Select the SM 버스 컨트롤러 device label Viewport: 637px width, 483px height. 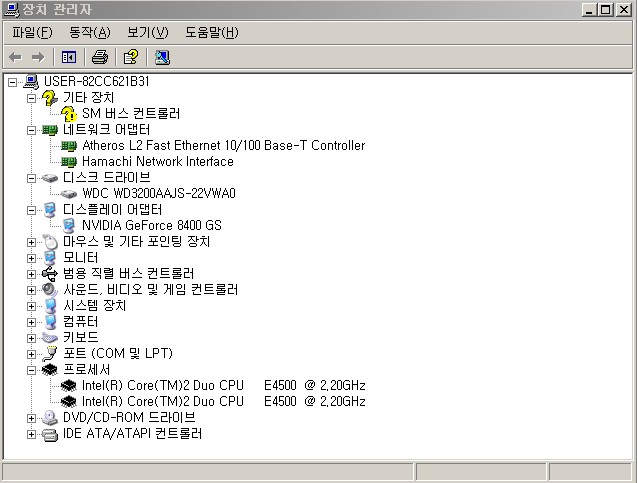coord(131,114)
